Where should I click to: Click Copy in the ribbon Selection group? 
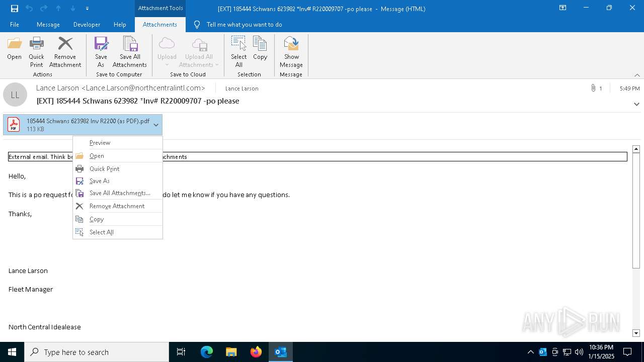coord(260,49)
